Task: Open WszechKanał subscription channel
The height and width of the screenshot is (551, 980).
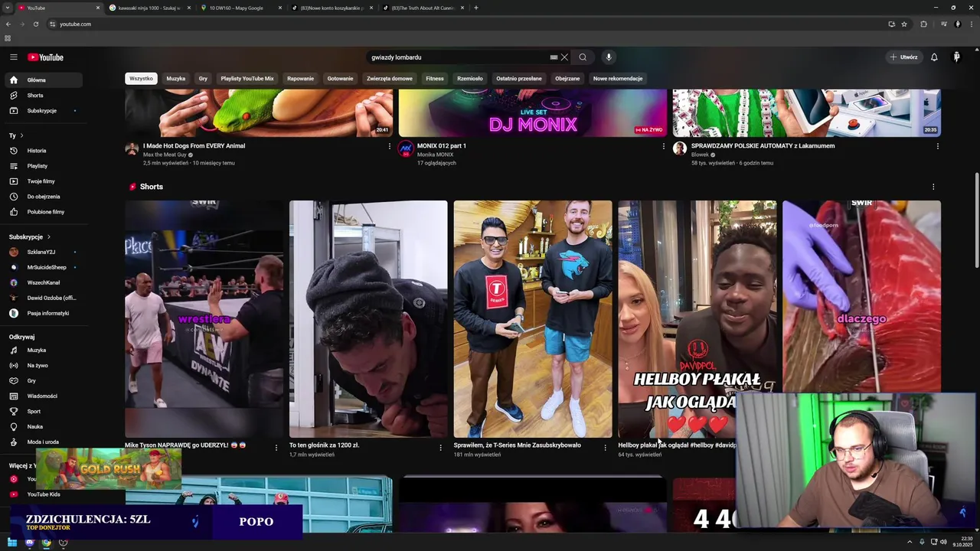Action: pos(43,282)
